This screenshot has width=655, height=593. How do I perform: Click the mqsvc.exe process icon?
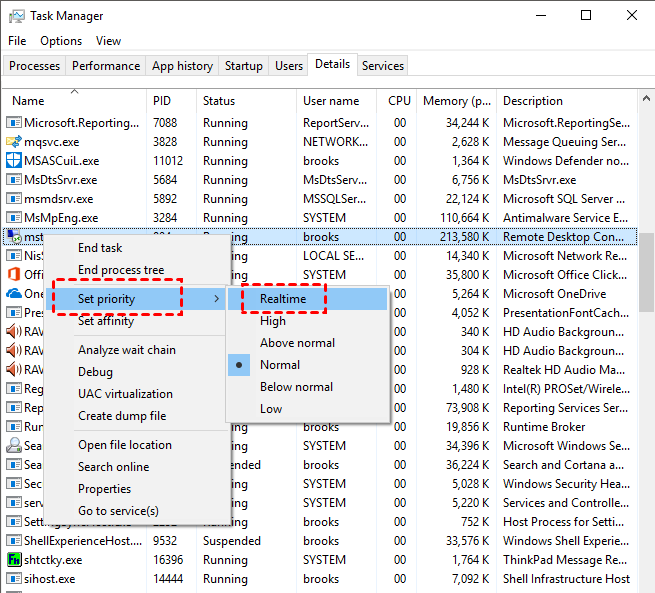tap(14, 142)
